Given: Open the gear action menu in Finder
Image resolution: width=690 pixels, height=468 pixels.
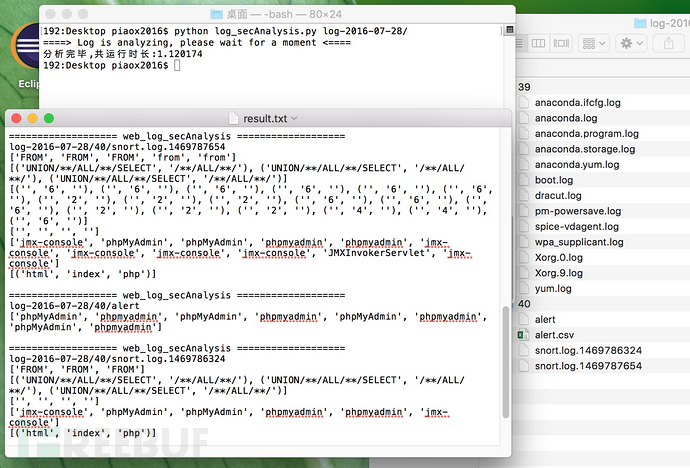Looking at the screenshot, I should pos(631,43).
